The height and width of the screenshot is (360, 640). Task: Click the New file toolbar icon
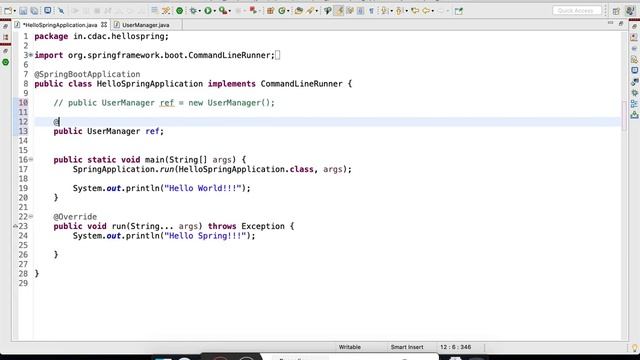click(8, 11)
